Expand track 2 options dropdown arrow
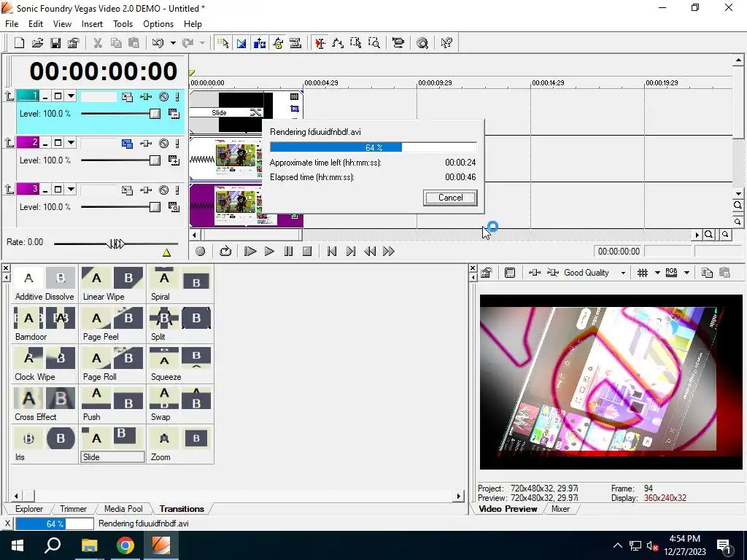This screenshot has height=560, width=747. [x=71, y=143]
